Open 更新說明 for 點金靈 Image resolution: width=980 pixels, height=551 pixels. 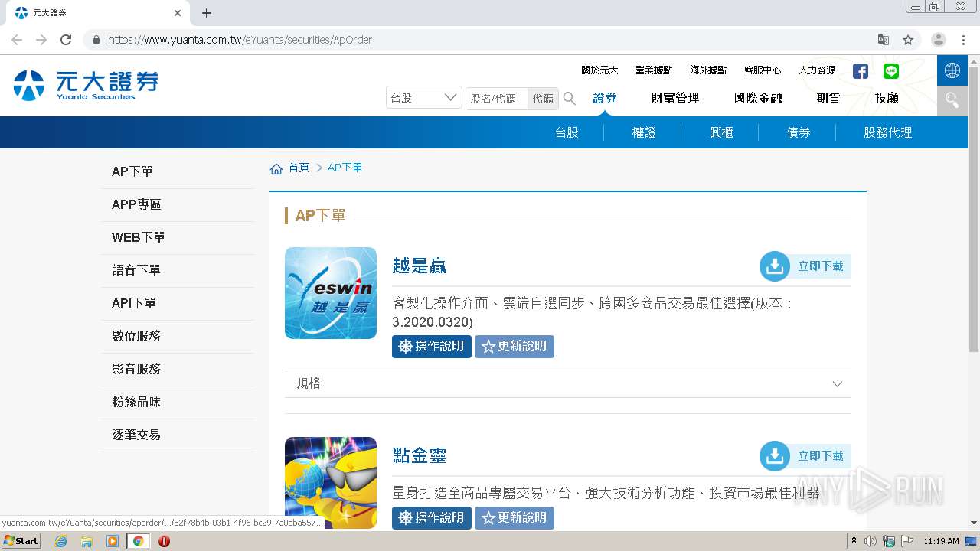(x=514, y=518)
